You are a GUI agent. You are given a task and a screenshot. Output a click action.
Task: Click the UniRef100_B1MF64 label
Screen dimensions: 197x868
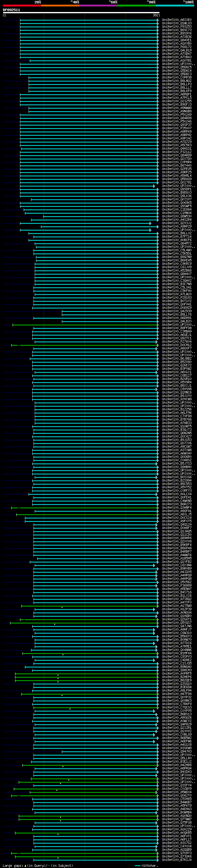(x=177, y=653)
